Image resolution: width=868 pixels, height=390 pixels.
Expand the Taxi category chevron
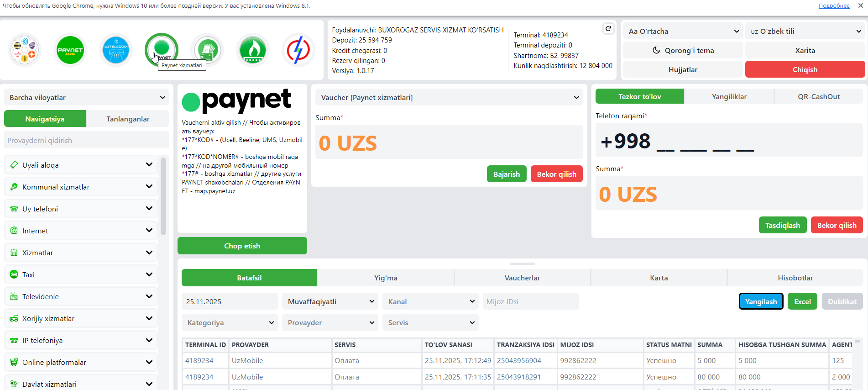pyautogui.click(x=149, y=274)
